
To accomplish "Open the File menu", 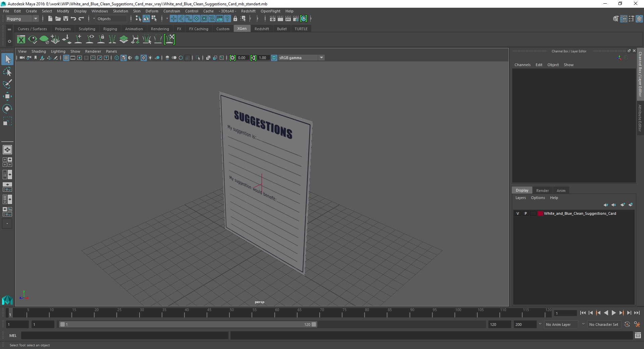I will tap(6, 11).
